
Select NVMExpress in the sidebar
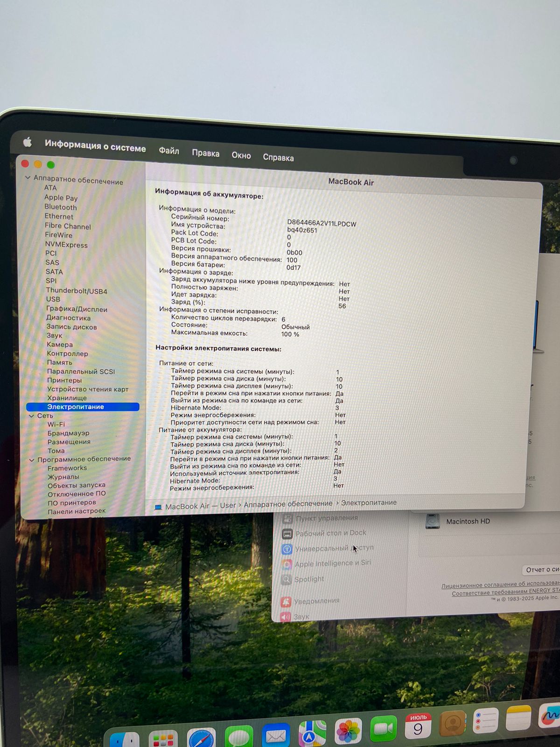66,245
